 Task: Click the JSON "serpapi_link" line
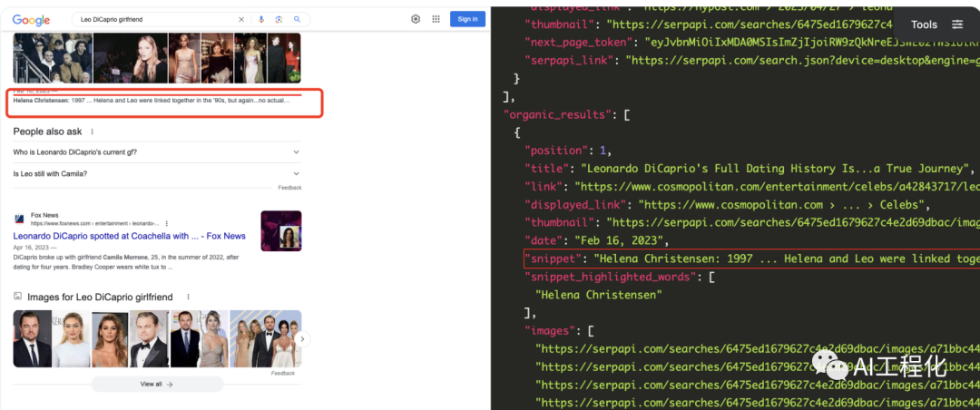tap(752, 61)
